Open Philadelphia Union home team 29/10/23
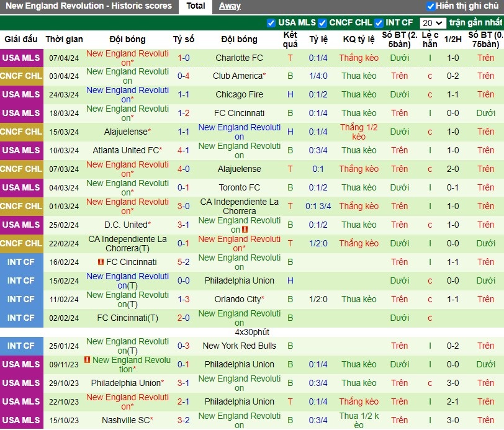Screen dimensions: 504x430 [125, 383]
